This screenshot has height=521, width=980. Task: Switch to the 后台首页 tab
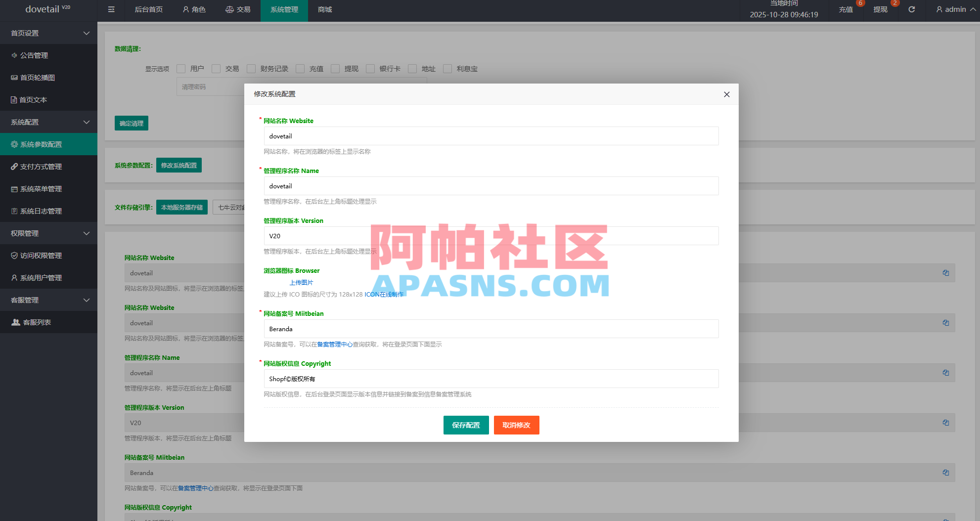pyautogui.click(x=148, y=9)
